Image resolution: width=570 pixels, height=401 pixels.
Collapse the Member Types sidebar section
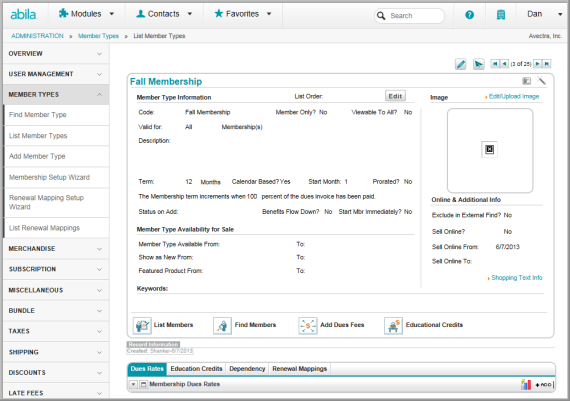pyautogui.click(x=56, y=95)
